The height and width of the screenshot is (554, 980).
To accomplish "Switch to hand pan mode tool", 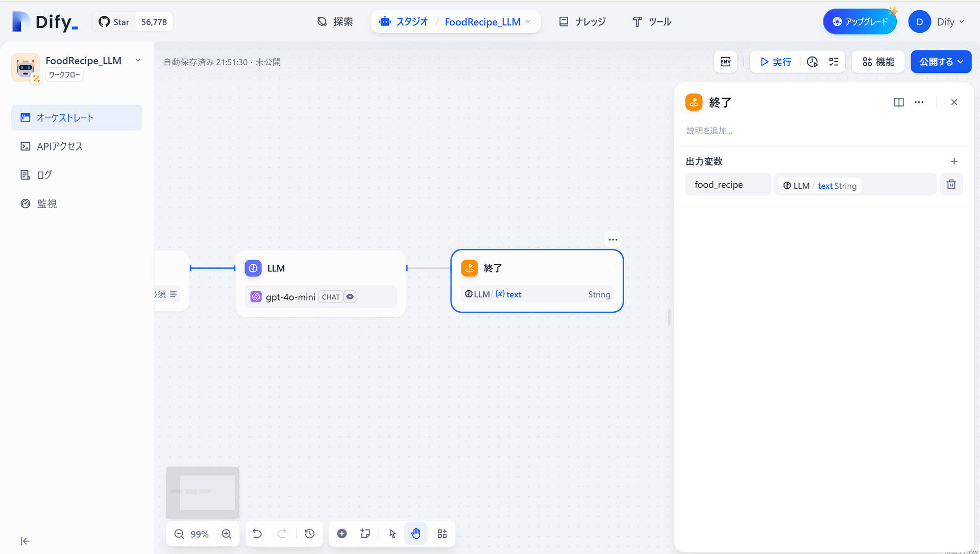I will [416, 534].
